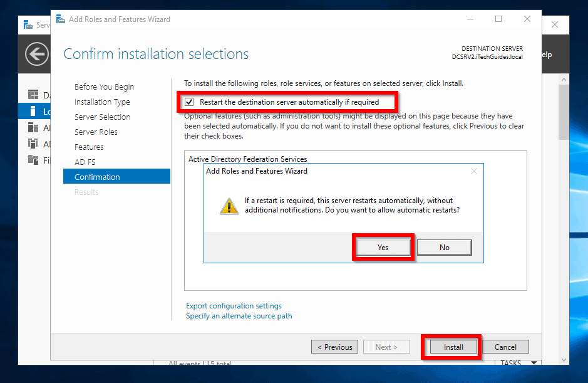The width and height of the screenshot is (588, 383).
Task: Click Yes to allow automatic restarts
Action: (x=383, y=247)
